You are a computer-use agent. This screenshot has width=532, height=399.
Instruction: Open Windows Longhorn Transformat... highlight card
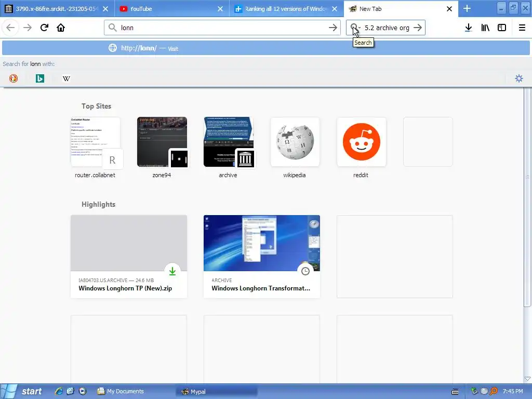(262, 257)
